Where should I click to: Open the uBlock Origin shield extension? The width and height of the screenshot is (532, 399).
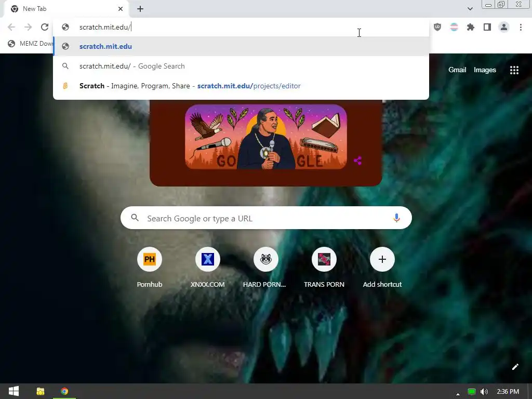[x=437, y=27]
